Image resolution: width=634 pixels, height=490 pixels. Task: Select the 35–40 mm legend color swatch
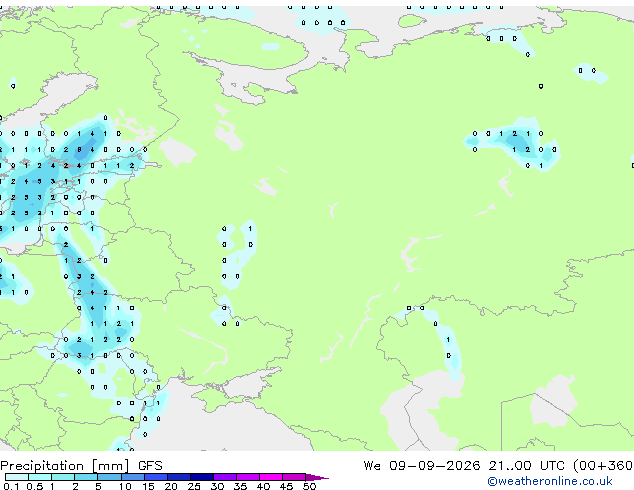point(247,477)
